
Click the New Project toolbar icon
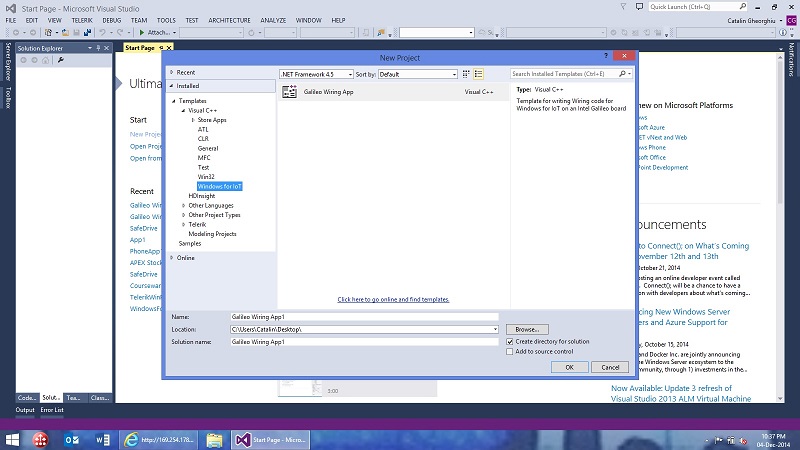click(48, 32)
